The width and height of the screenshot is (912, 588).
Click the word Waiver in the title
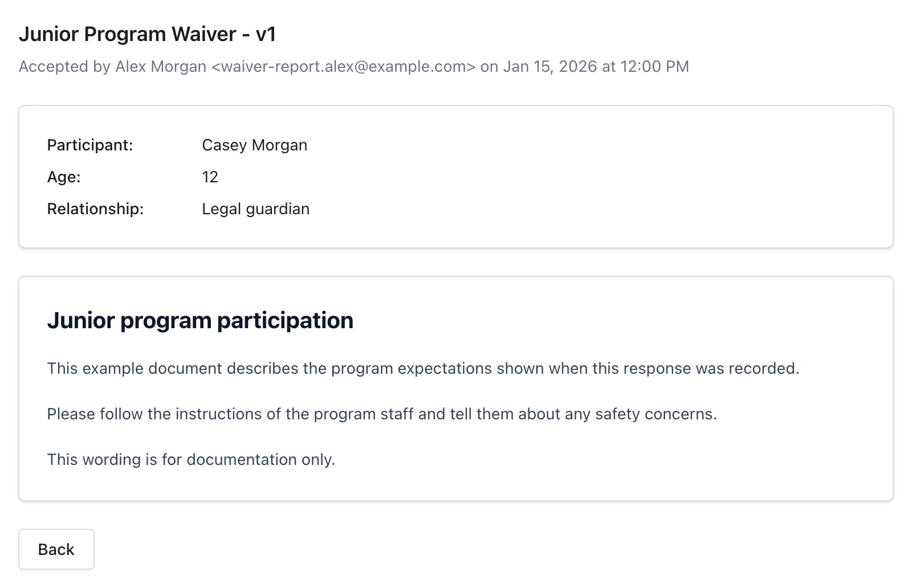pyautogui.click(x=204, y=34)
